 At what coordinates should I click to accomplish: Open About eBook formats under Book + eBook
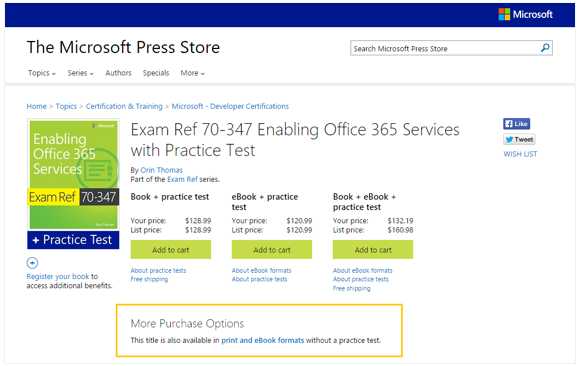point(362,271)
